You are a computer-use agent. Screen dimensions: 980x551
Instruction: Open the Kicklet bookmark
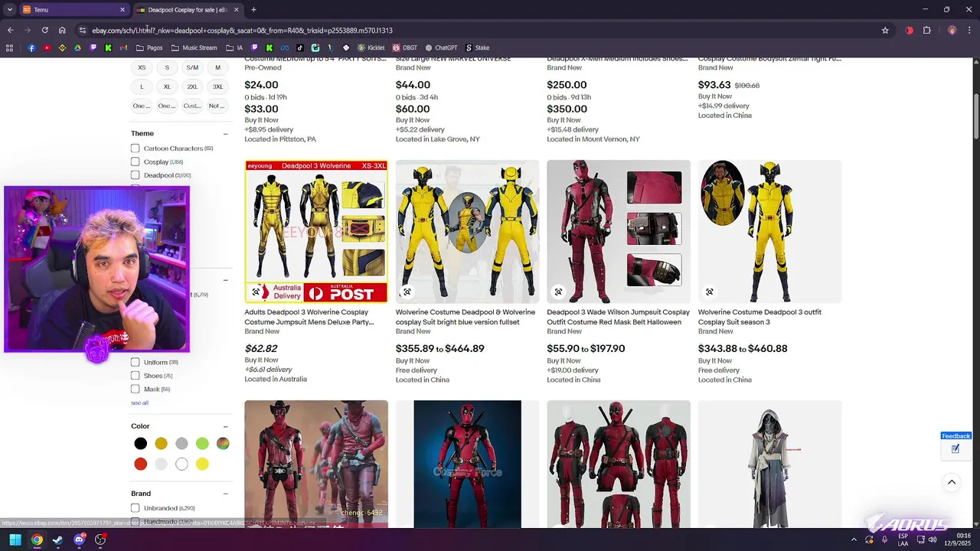pyautogui.click(x=371, y=47)
